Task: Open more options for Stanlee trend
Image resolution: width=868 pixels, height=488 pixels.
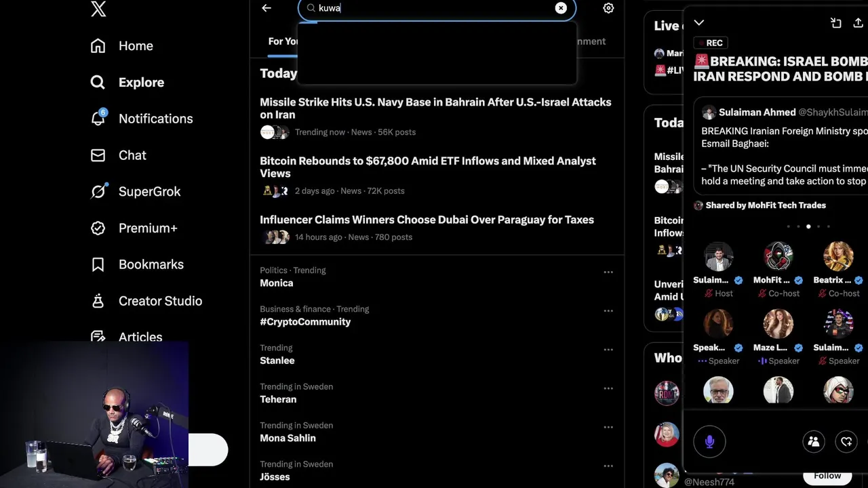Action: [x=608, y=350]
